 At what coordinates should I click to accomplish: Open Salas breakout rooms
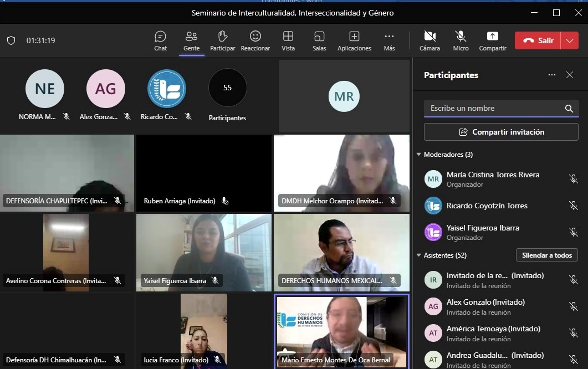tap(319, 41)
